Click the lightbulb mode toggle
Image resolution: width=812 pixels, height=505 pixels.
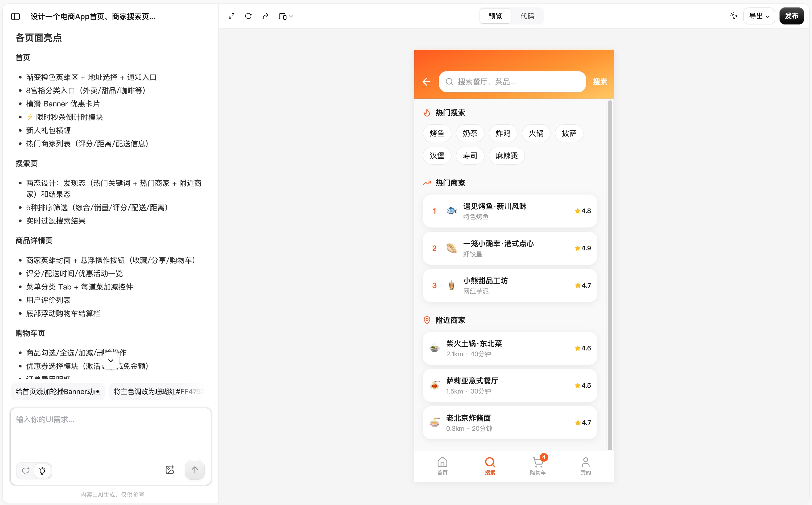(x=42, y=471)
